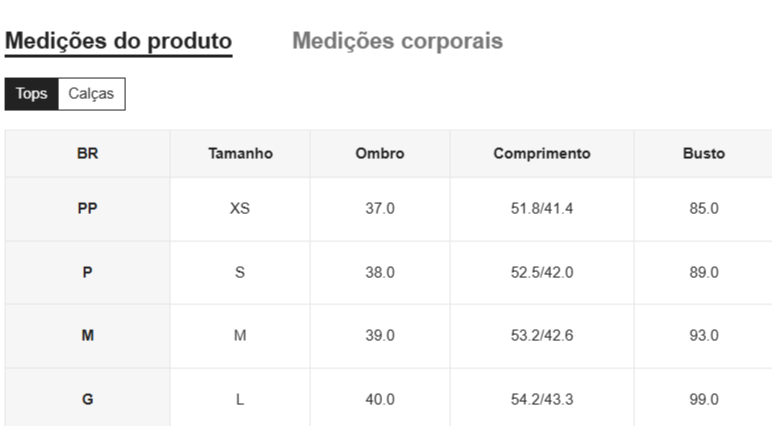Select the Busto column header
The image size is (772, 426).
coord(704,154)
